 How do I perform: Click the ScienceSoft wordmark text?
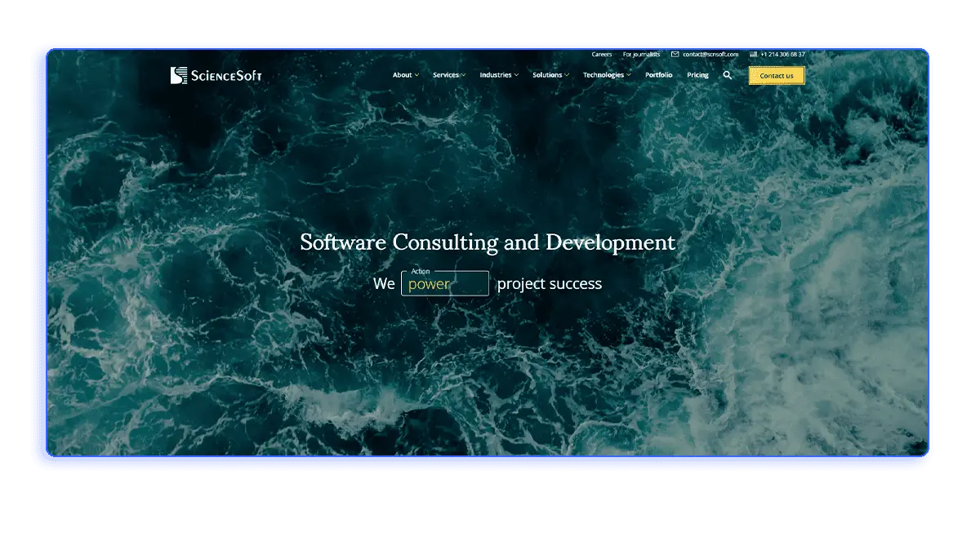coord(226,74)
